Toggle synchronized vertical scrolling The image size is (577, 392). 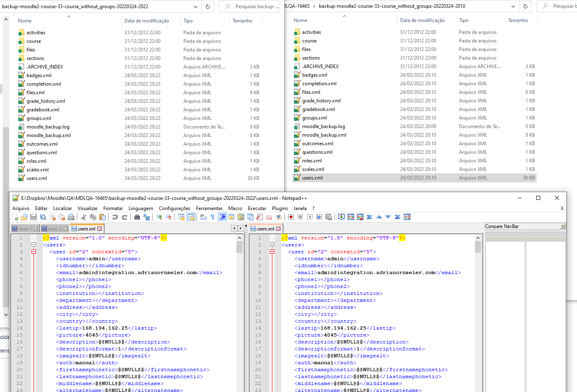pos(181,217)
